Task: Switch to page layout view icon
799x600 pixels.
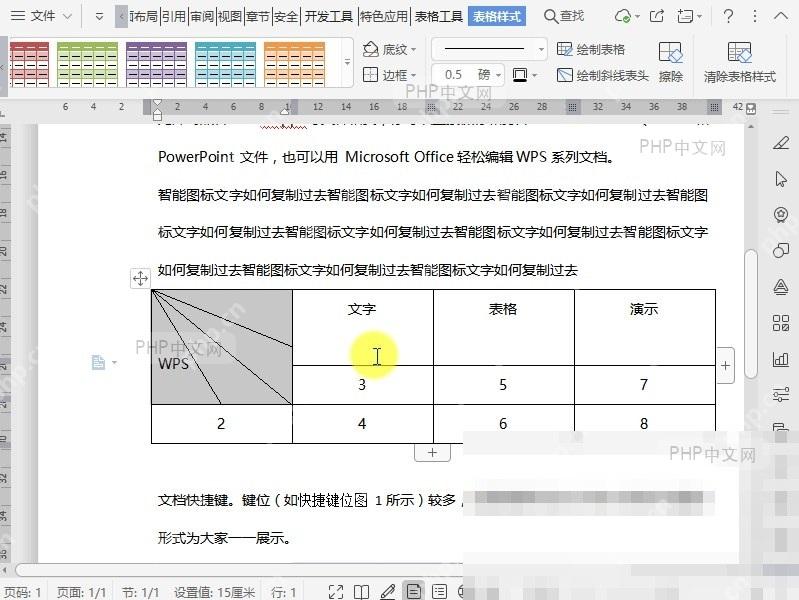Action: point(414,591)
